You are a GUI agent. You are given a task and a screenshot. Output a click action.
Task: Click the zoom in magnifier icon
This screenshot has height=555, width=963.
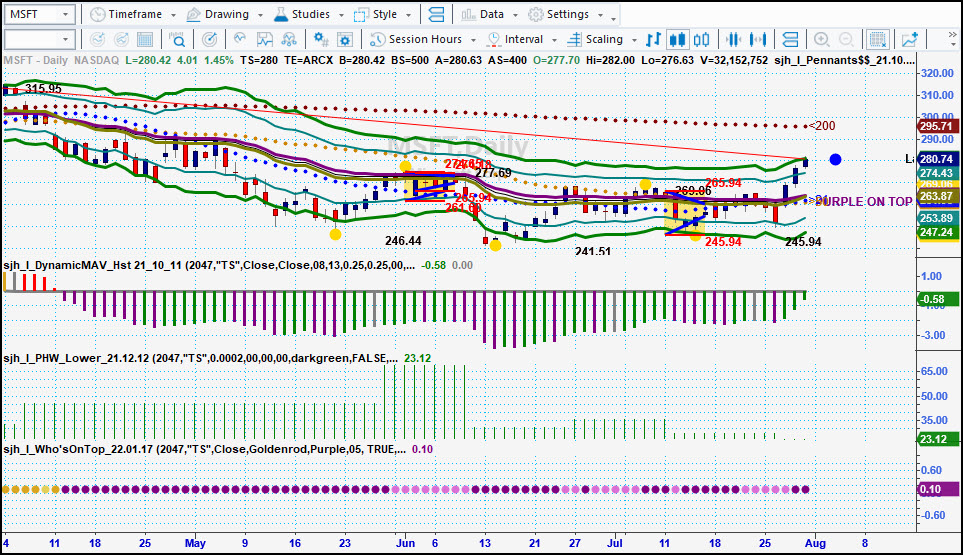tap(822, 39)
